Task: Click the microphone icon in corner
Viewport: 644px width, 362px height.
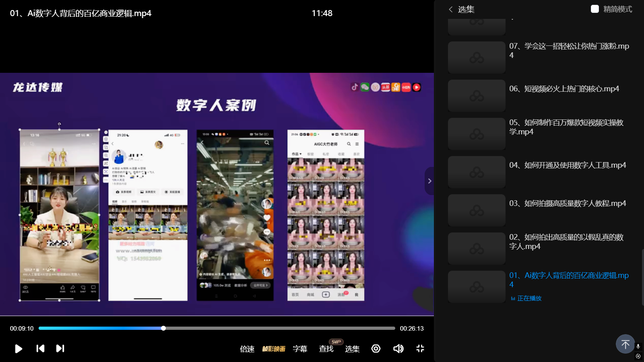Action: tap(638, 346)
